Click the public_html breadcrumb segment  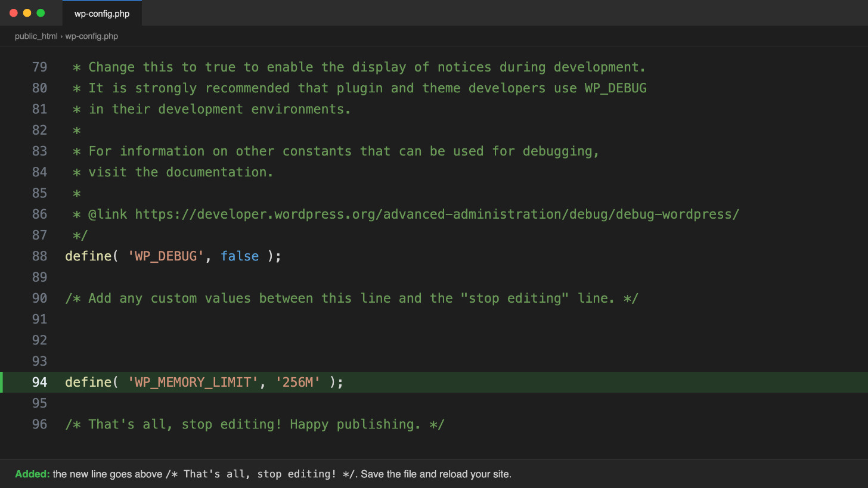[36, 36]
